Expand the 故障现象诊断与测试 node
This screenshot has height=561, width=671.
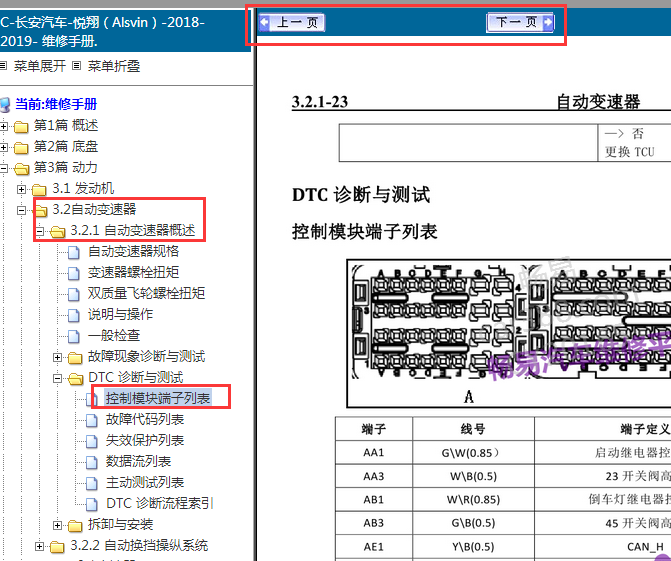pyautogui.click(x=57, y=357)
